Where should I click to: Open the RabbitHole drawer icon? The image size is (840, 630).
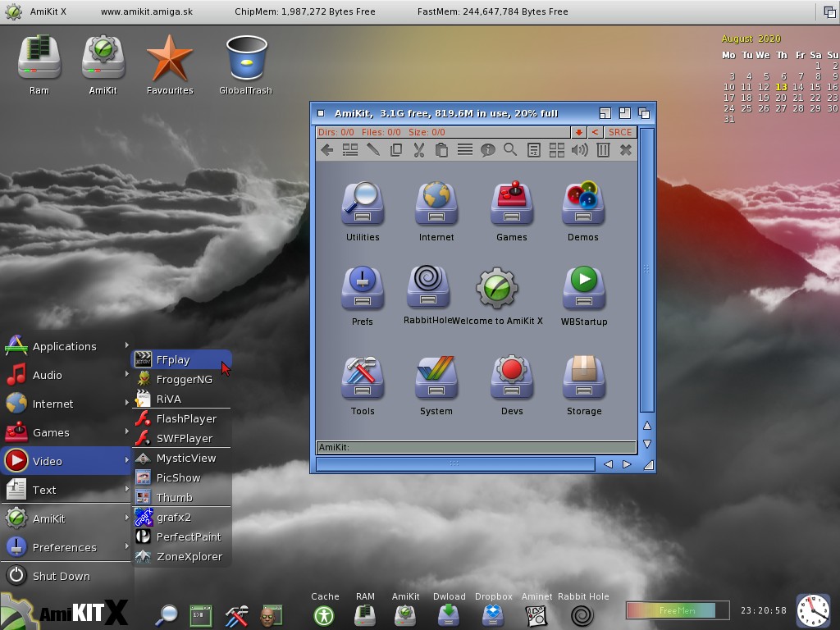coord(428,285)
